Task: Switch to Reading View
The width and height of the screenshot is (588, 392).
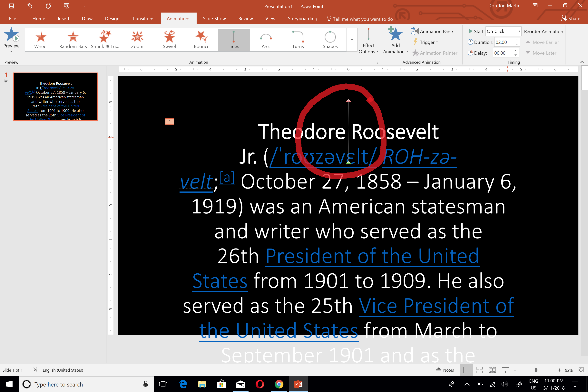Action: tap(492, 370)
